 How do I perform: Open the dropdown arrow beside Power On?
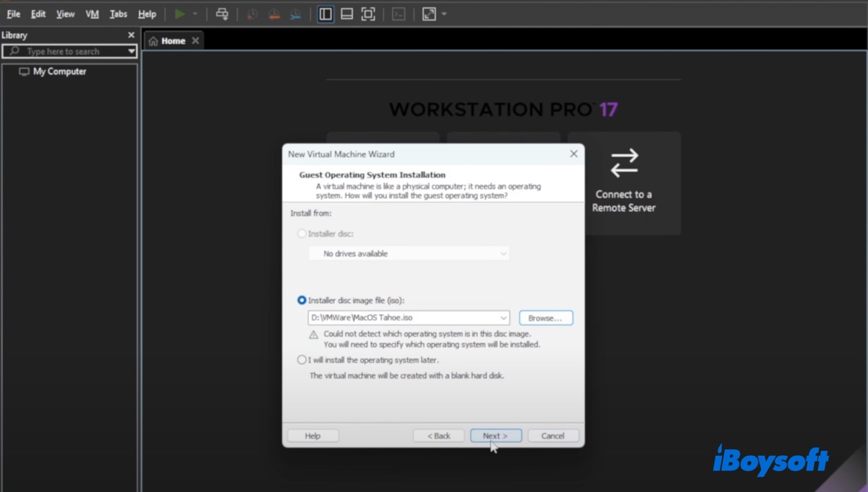(x=195, y=14)
